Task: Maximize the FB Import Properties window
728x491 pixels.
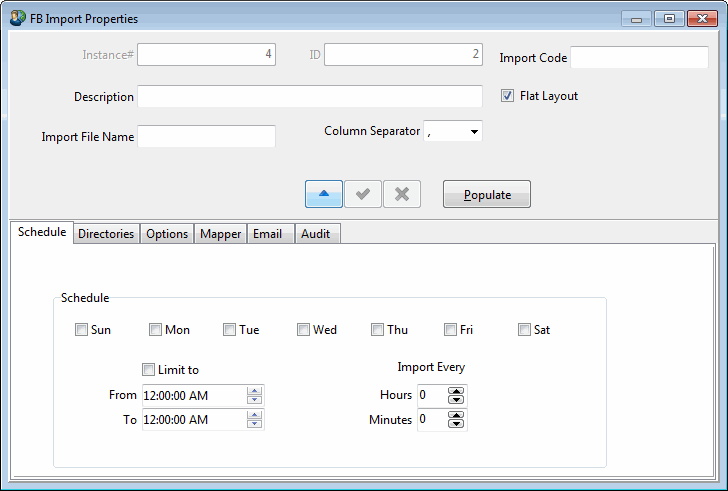Action: (x=669, y=19)
